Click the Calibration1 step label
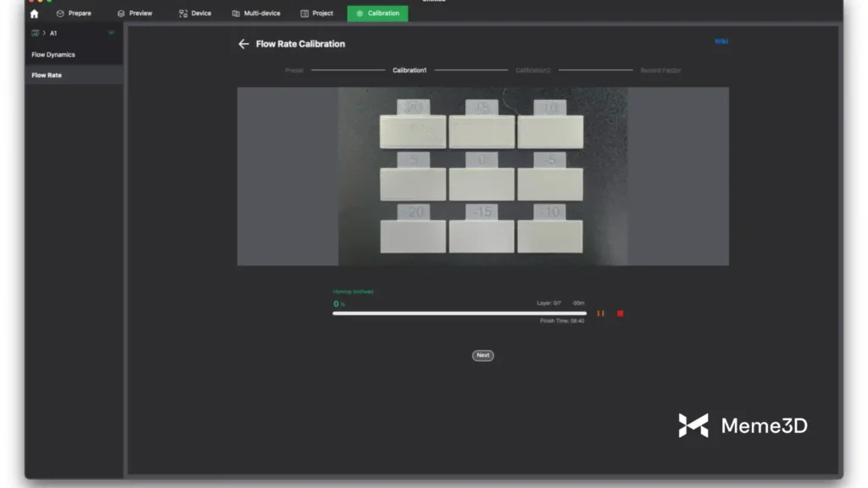This screenshot has width=868, height=488. pos(409,70)
